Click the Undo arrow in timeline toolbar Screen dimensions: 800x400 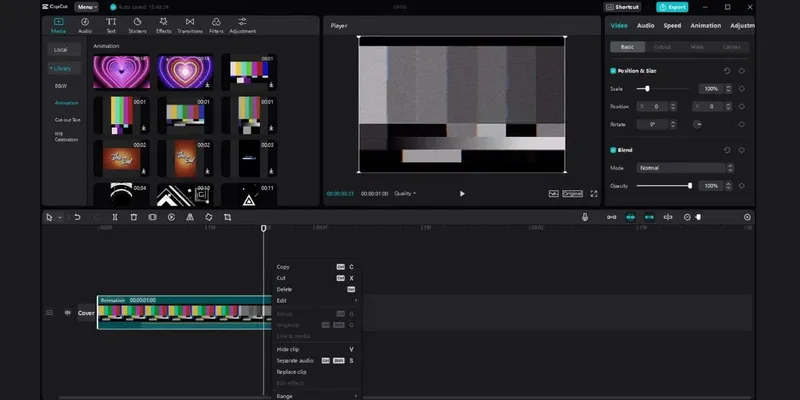[77, 217]
